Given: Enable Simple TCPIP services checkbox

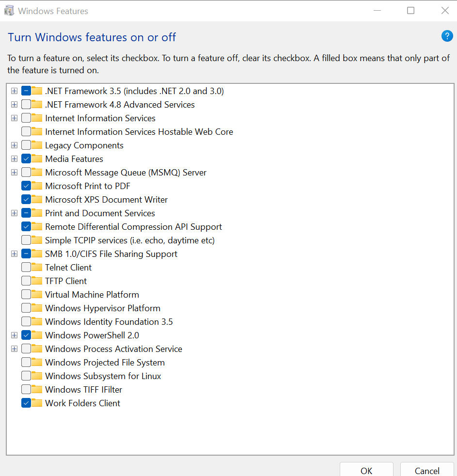Looking at the screenshot, I should pyautogui.click(x=26, y=240).
